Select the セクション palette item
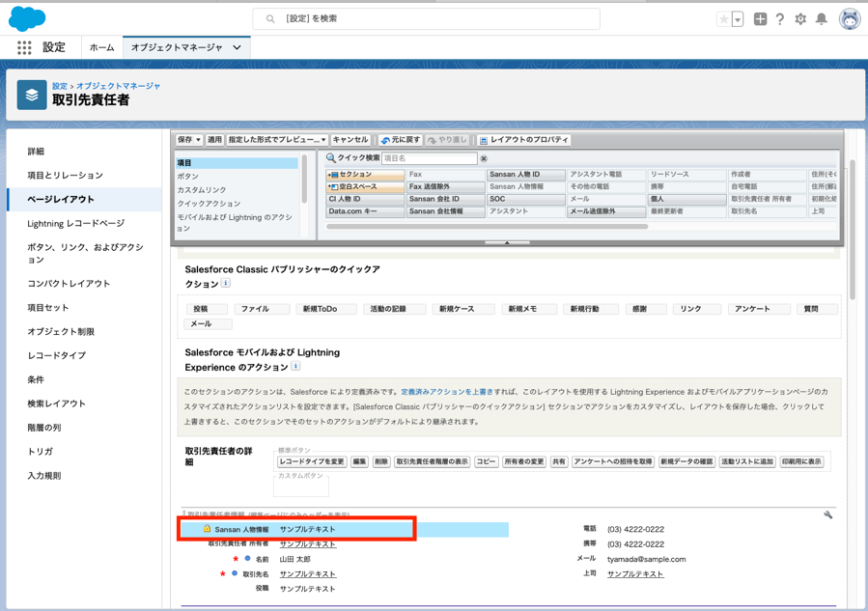The image size is (868, 611). pyautogui.click(x=365, y=175)
